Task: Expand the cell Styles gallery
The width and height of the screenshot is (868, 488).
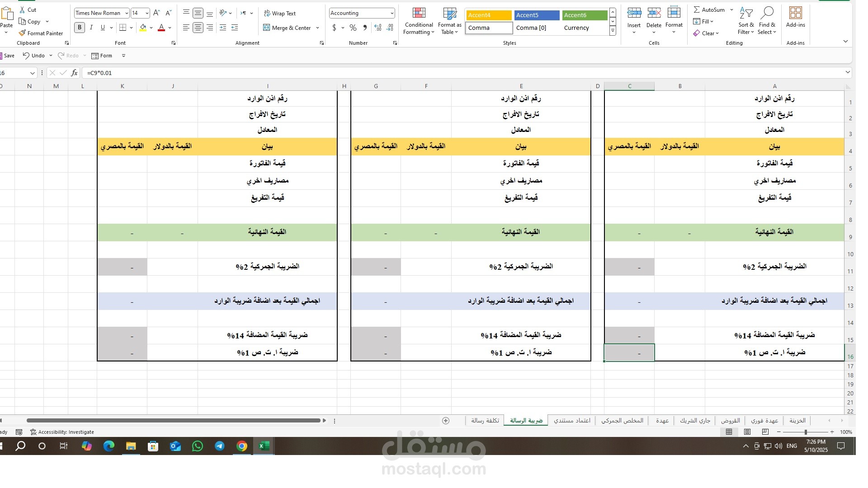Action: (613, 31)
